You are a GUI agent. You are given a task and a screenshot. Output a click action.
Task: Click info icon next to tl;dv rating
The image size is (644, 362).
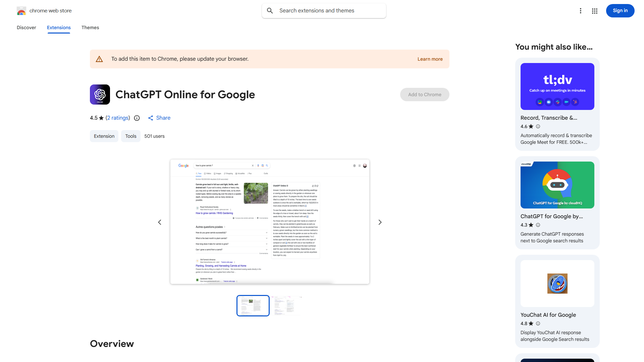538,126
